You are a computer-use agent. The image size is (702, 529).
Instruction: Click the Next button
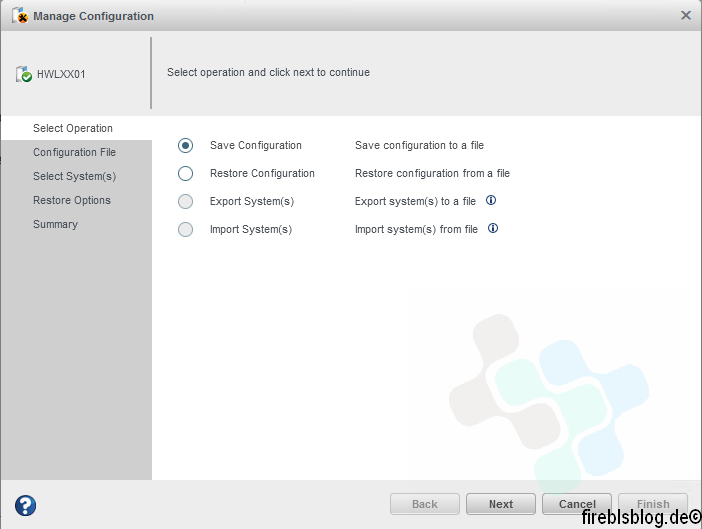coord(501,504)
